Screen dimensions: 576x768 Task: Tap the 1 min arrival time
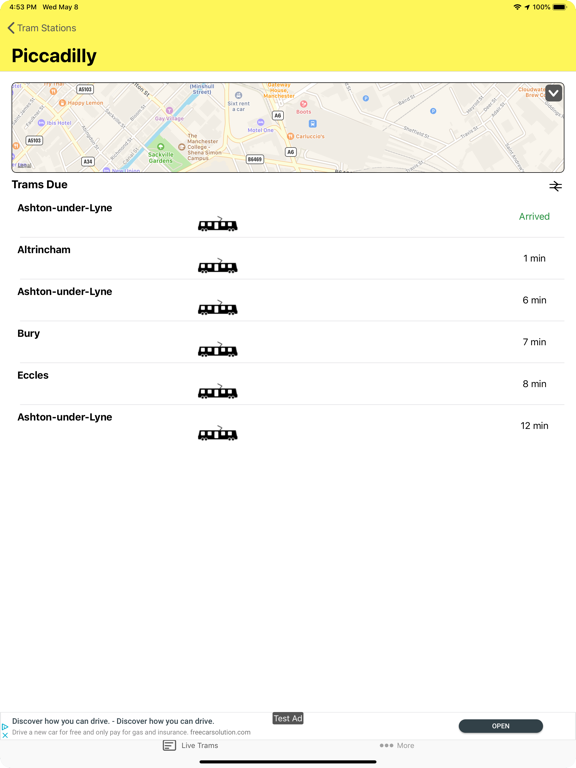[534, 258]
